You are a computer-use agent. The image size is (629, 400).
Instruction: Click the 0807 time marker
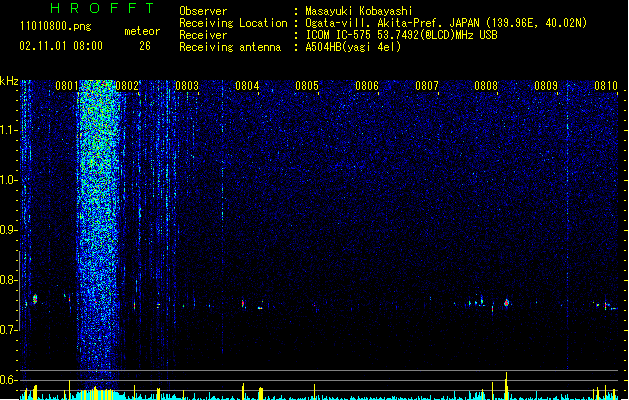point(427,86)
